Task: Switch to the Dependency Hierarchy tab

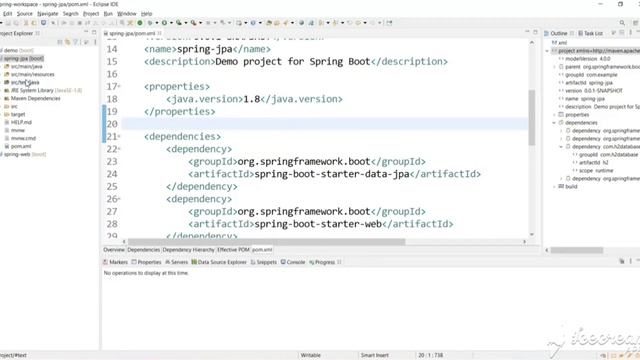Action: pyautogui.click(x=189, y=249)
